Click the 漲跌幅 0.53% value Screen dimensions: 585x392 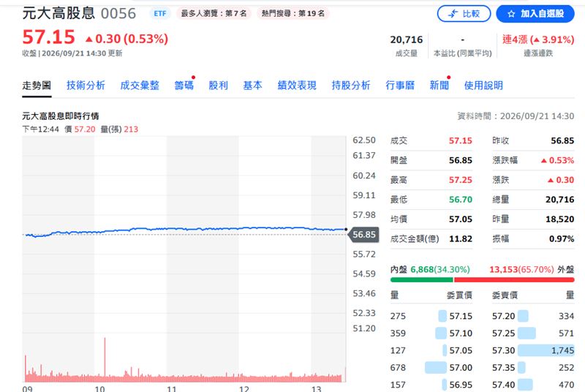[x=557, y=160]
